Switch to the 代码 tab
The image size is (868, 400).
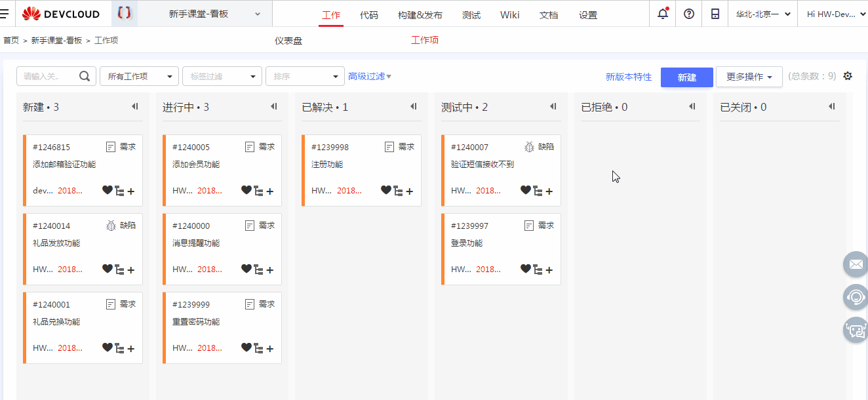[x=368, y=14]
